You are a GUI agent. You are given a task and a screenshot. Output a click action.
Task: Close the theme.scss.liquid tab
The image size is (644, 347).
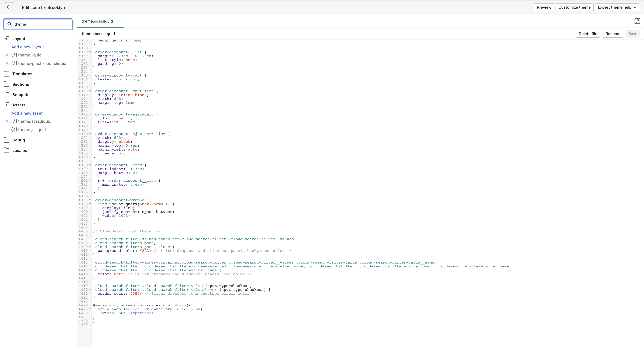(119, 21)
